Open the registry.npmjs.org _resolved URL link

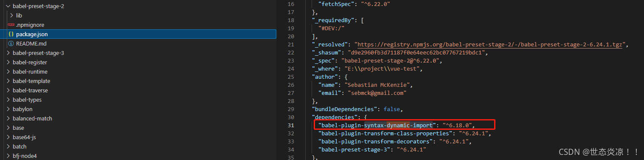pos(490,45)
